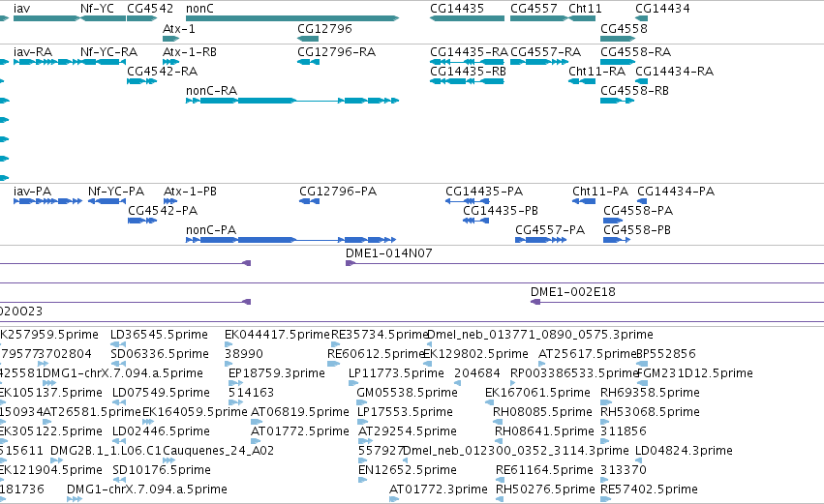Open the RH69358.5prime EST
The height and width of the screenshot is (504, 824).
(605, 402)
